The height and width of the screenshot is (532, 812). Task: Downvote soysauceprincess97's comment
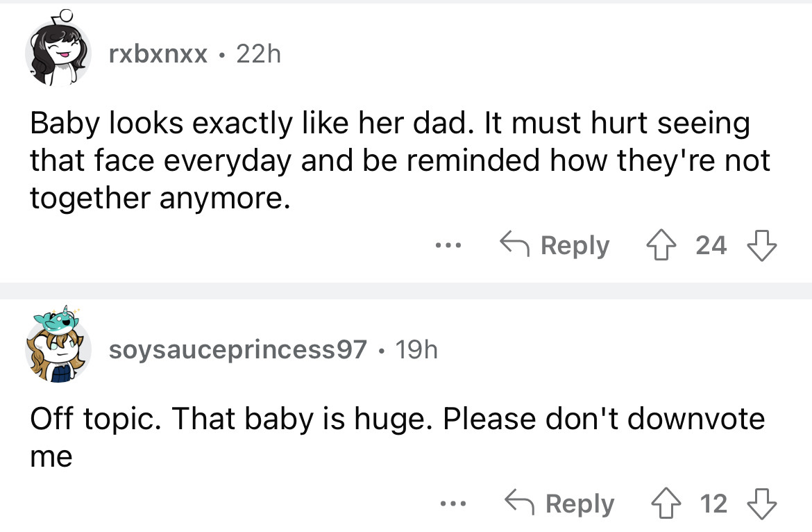pyautogui.click(x=761, y=504)
